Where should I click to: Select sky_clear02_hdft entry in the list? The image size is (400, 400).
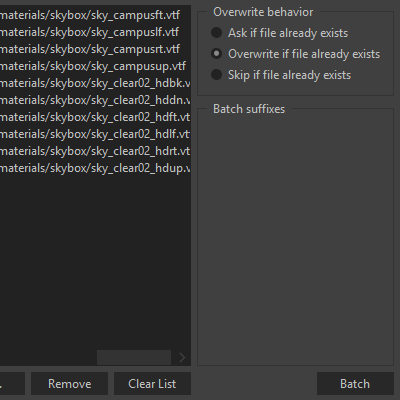click(x=95, y=117)
